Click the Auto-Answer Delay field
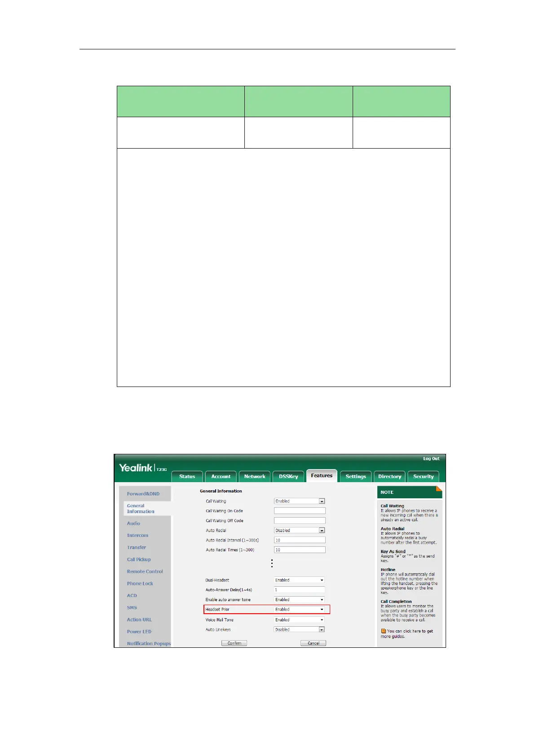The width and height of the screenshot is (535, 756). (x=300, y=590)
